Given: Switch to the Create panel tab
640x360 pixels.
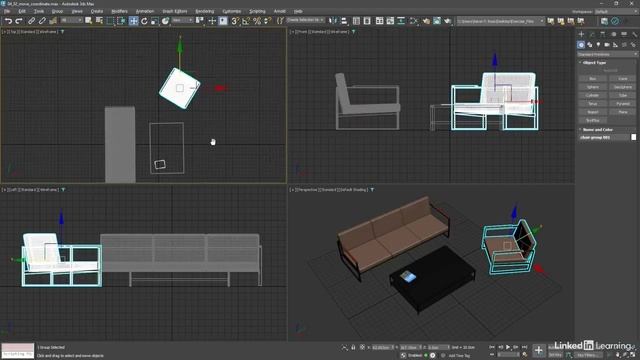Looking at the screenshot, I should click(581, 34).
